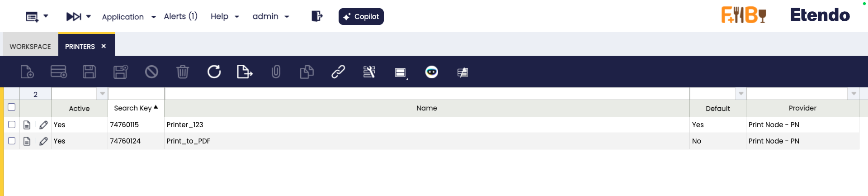The height and width of the screenshot is (196, 868).
Task: Click the Link chain toolbar icon
Action: tap(338, 72)
